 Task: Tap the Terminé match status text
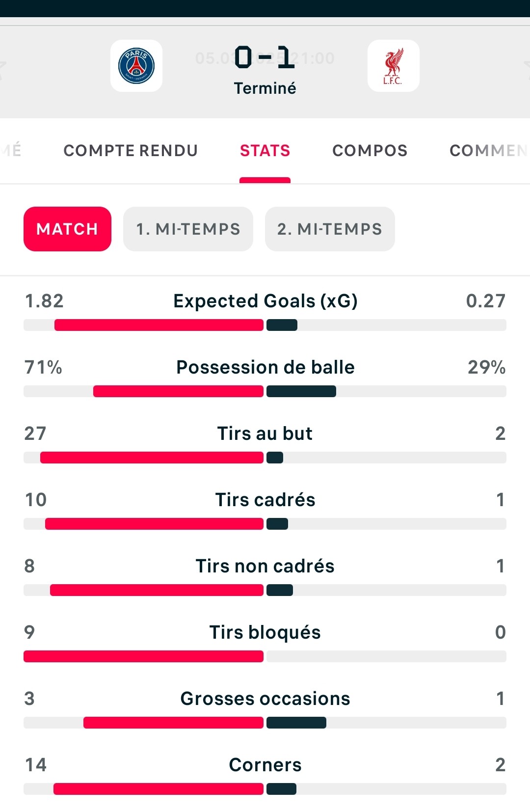click(x=265, y=88)
